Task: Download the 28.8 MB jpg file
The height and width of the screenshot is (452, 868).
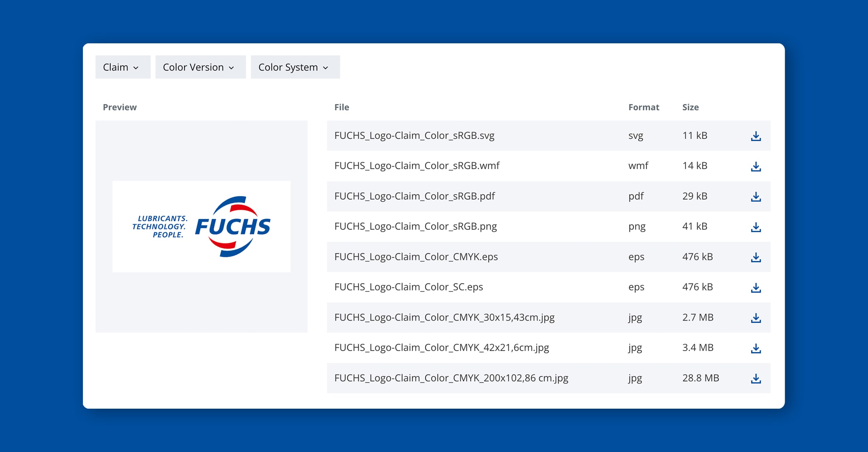Action: point(756,379)
